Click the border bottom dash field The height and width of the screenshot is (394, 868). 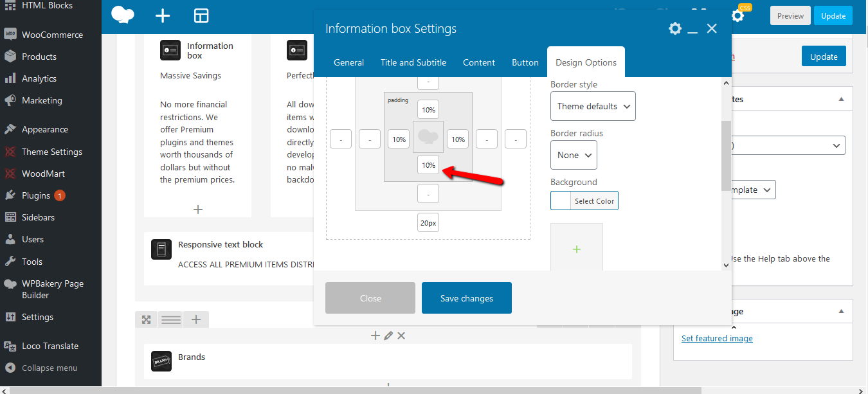(428, 193)
